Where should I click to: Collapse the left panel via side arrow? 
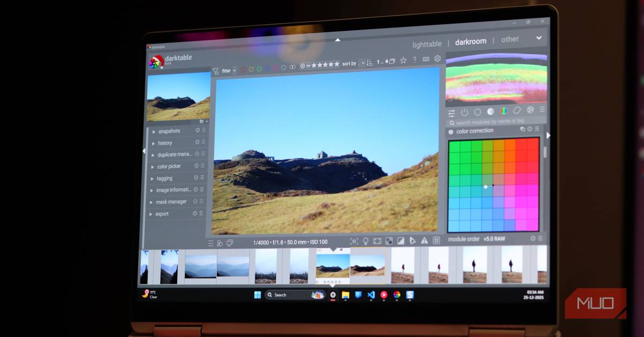pos(144,151)
